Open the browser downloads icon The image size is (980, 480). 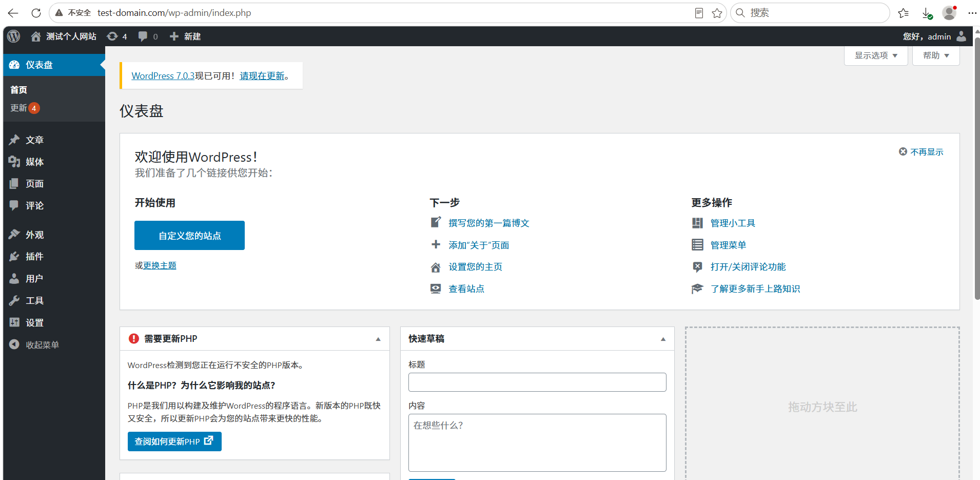tap(927, 13)
